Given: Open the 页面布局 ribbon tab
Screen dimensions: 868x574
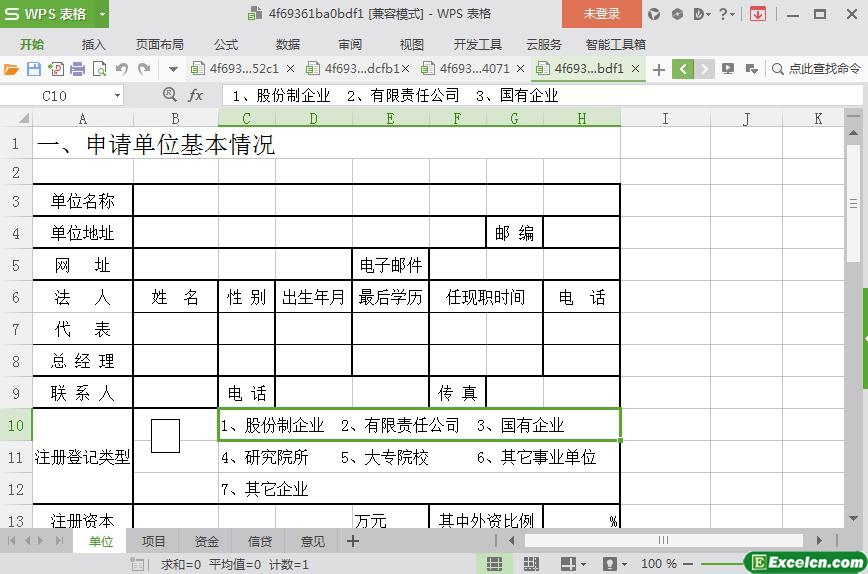Looking at the screenshot, I should pyautogui.click(x=160, y=45).
